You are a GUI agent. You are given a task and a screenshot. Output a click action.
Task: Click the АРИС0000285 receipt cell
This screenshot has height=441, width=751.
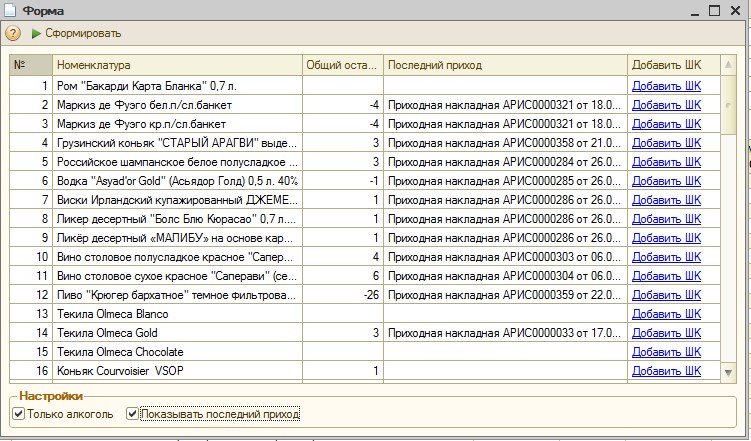click(505, 181)
